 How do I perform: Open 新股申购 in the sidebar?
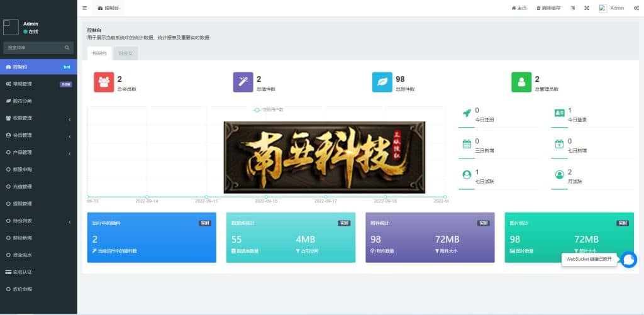click(x=38, y=169)
